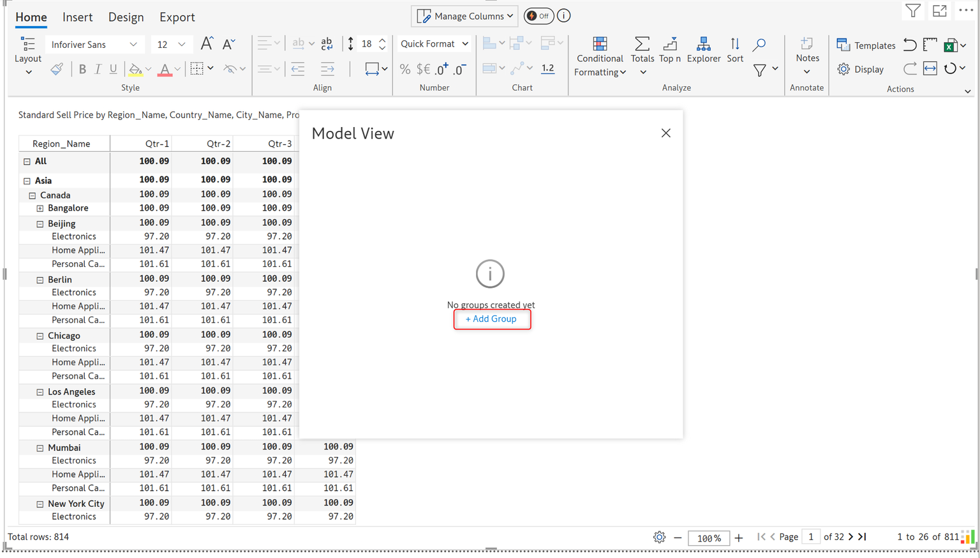The image size is (980, 558).
Task: Click the Totals sigma icon
Action: (x=642, y=45)
